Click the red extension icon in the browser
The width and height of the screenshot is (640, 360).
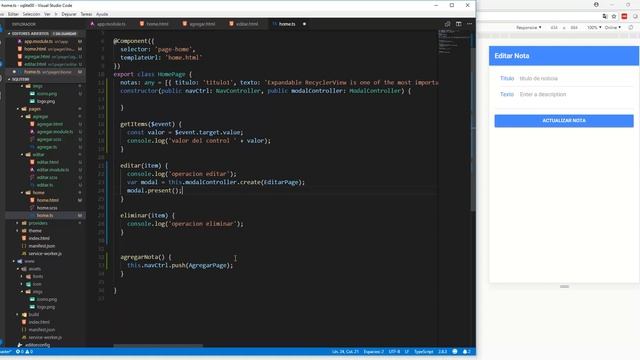point(624,16)
